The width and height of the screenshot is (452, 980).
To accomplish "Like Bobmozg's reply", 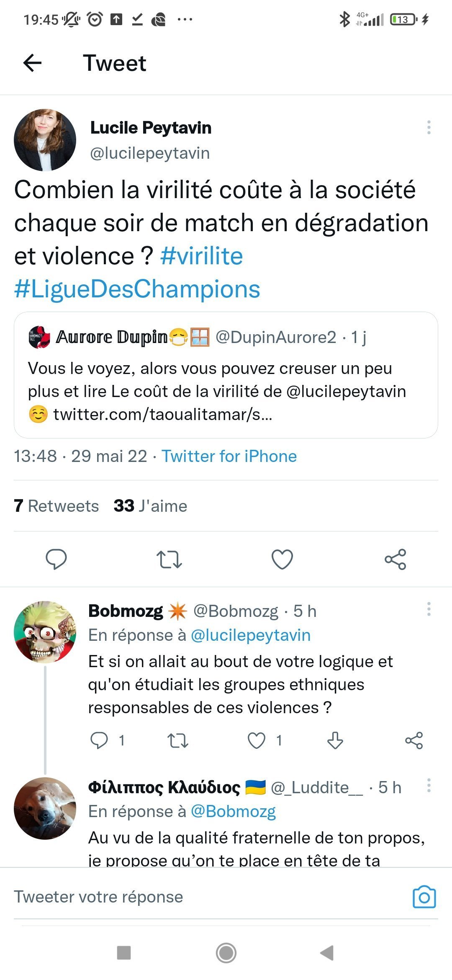I will click(x=257, y=740).
